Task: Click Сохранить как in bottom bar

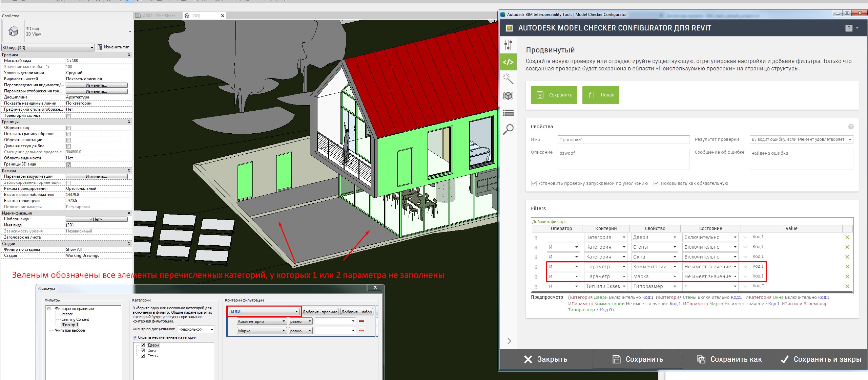Action: pyautogui.click(x=729, y=359)
